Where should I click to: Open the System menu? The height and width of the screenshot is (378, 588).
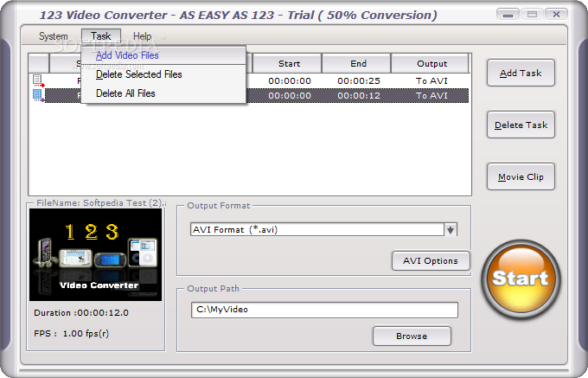pyautogui.click(x=54, y=36)
